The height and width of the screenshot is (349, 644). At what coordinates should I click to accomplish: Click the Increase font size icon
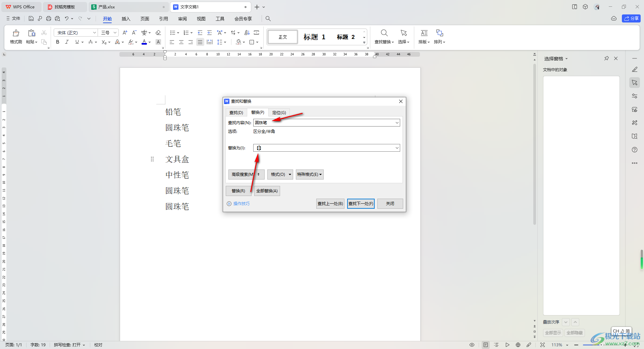(x=125, y=33)
